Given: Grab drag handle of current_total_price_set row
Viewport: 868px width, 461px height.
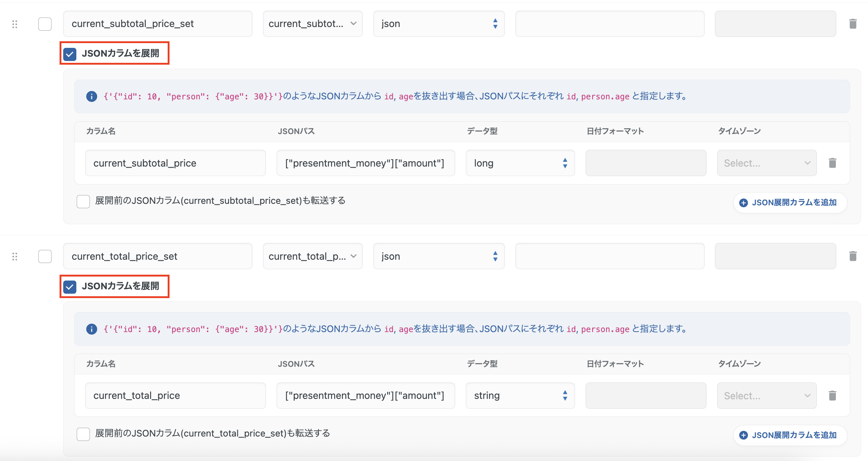Looking at the screenshot, I should pos(15,256).
